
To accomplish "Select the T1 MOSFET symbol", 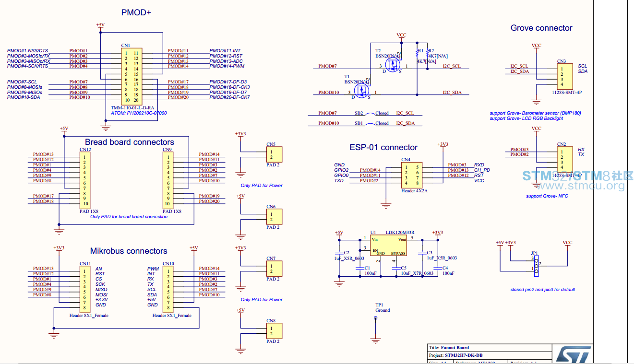I will coord(361,91).
